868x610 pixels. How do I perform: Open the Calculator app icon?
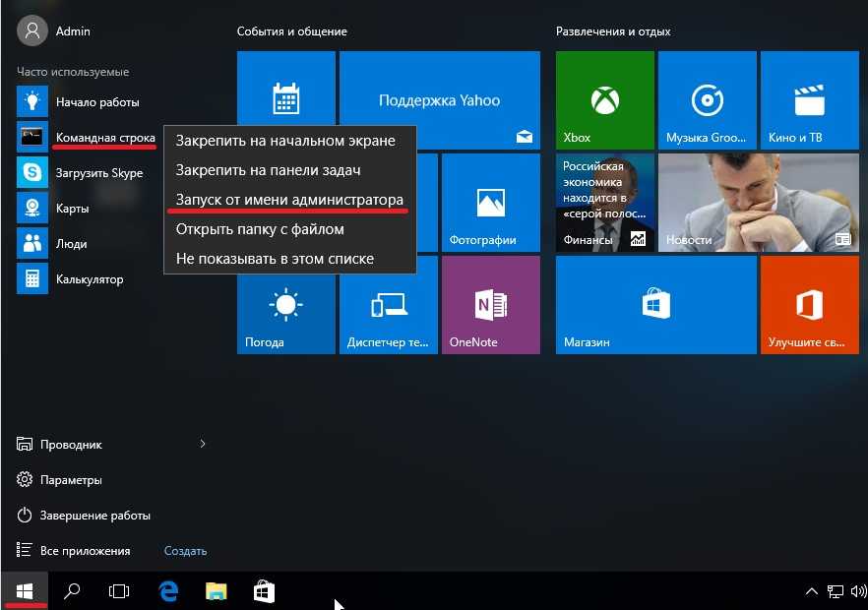pyautogui.click(x=32, y=278)
